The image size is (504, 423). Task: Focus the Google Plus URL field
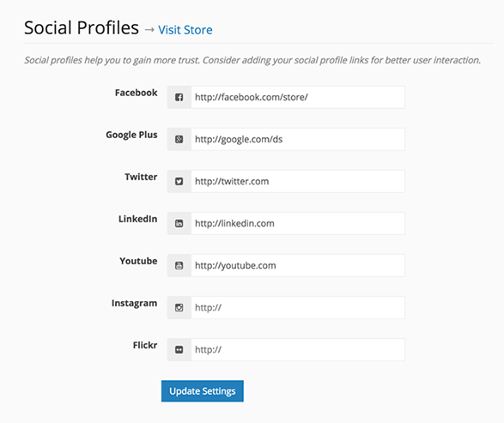pyautogui.click(x=298, y=139)
